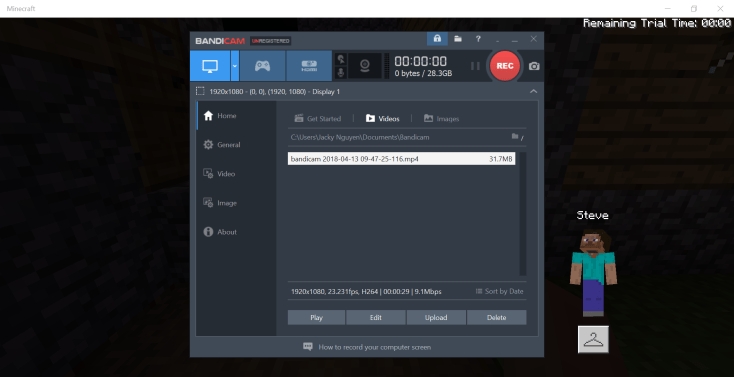Image resolution: width=734 pixels, height=377 pixels.
Task: Open the Image settings section
Action: click(x=236, y=203)
